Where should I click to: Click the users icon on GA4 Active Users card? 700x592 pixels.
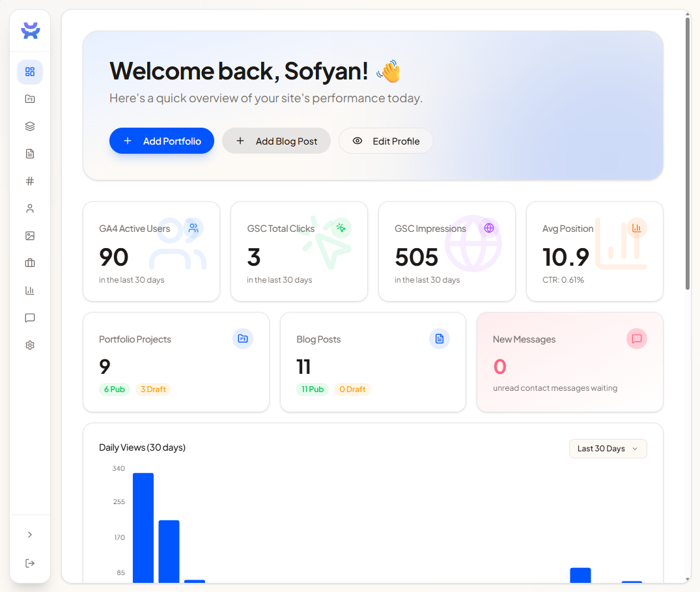(193, 228)
